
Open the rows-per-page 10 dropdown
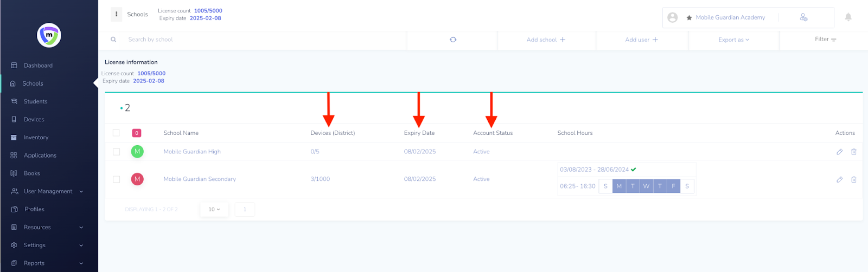(x=214, y=209)
